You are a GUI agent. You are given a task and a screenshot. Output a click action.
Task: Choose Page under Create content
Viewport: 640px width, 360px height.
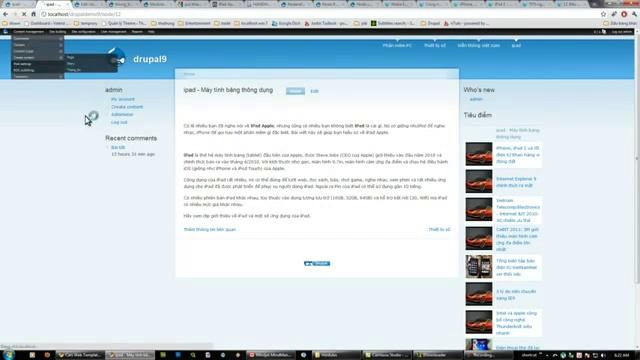91,58
